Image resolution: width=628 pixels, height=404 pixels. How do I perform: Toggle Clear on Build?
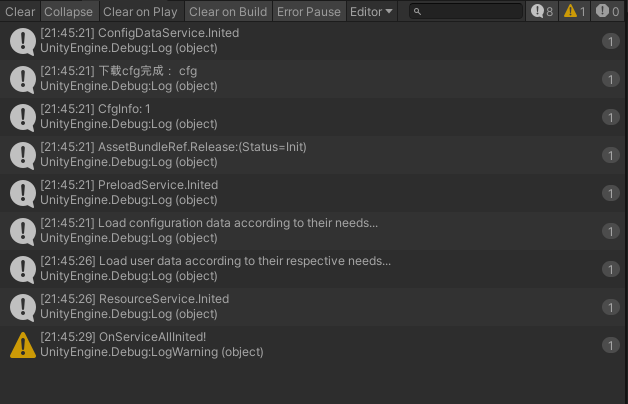228,12
